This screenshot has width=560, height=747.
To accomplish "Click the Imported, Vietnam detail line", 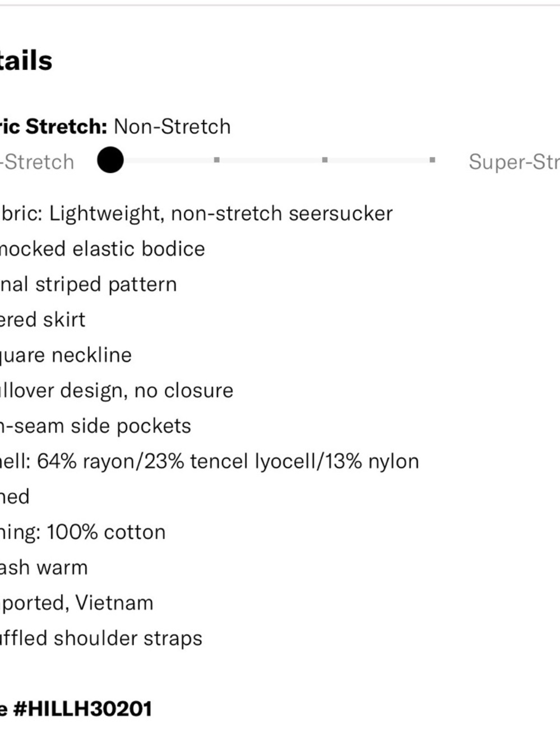I will coord(77,603).
